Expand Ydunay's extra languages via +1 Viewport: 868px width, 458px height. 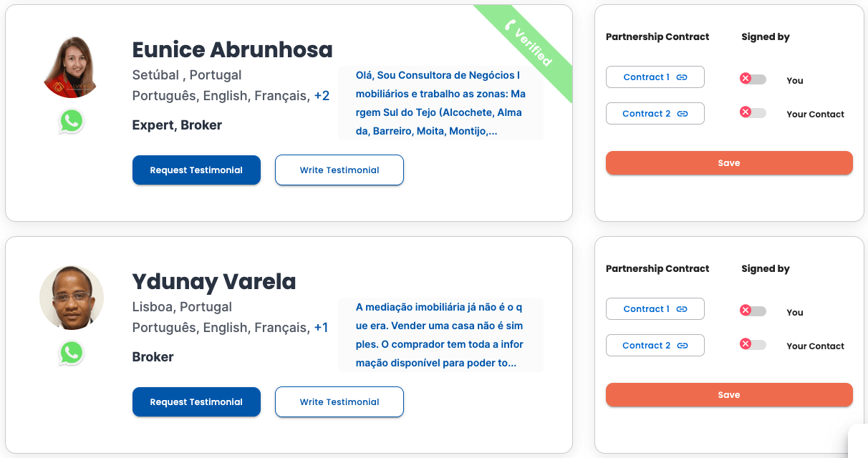(321, 328)
